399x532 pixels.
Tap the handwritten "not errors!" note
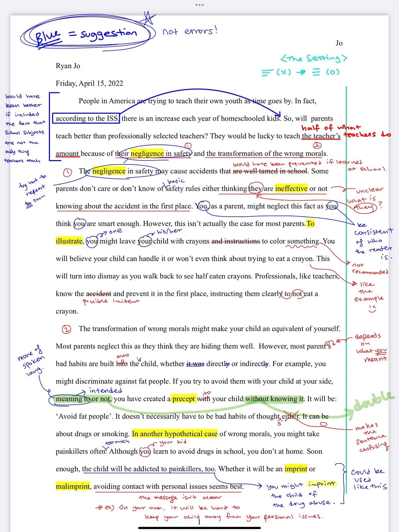click(x=190, y=31)
